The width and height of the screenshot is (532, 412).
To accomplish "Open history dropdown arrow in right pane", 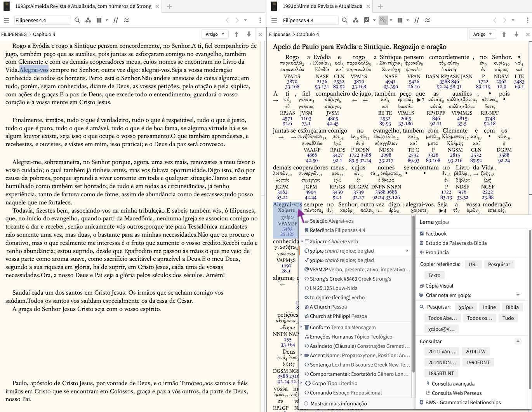I will tap(513, 20).
